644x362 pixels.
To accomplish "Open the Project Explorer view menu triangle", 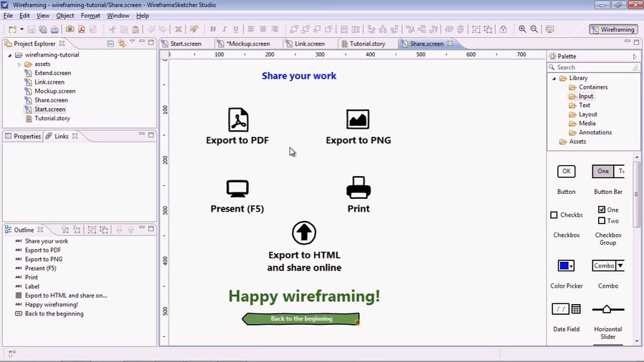I will click(132, 41).
